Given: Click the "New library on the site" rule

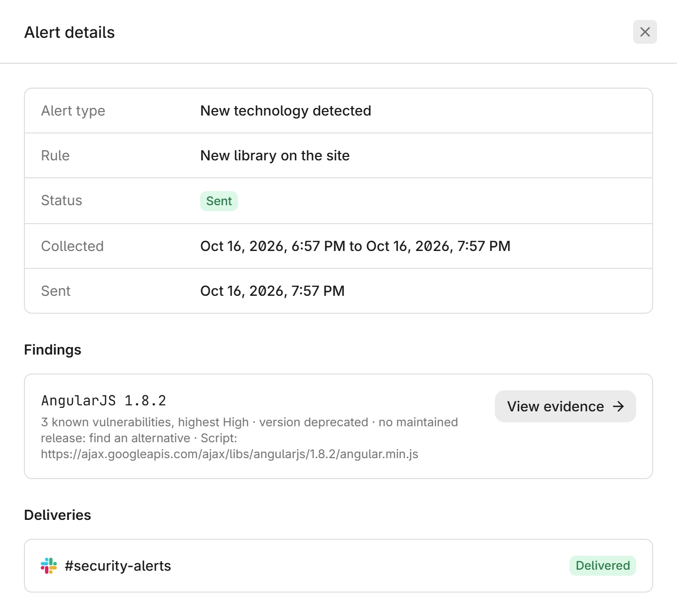Looking at the screenshot, I should pyautogui.click(x=275, y=155).
